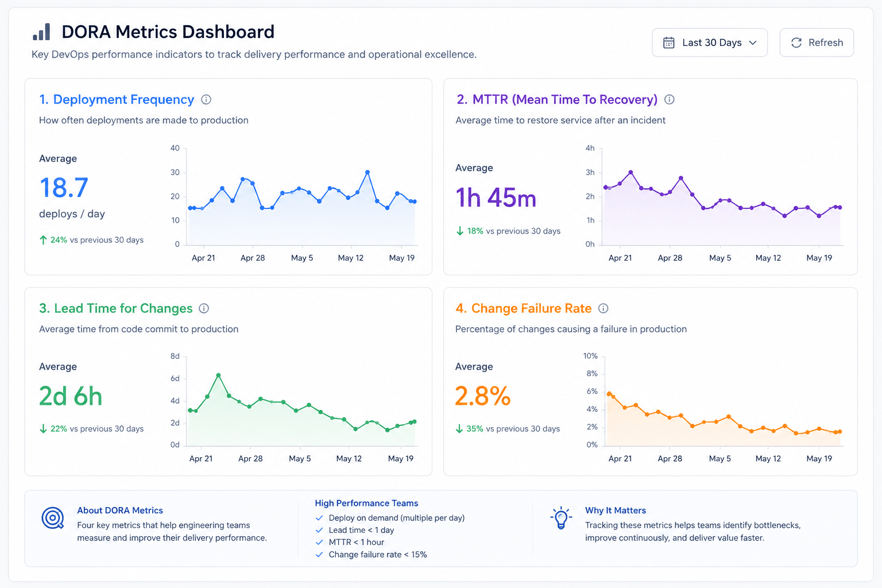882x588 pixels.
Task: Select the checkmark beside Lead time < 1 day
Action: point(319,530)
